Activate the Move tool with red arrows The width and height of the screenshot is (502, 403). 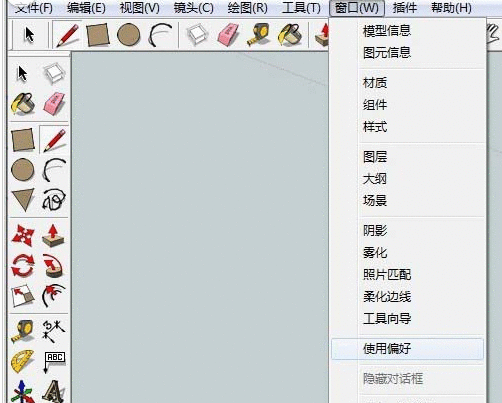pos(23,236)
